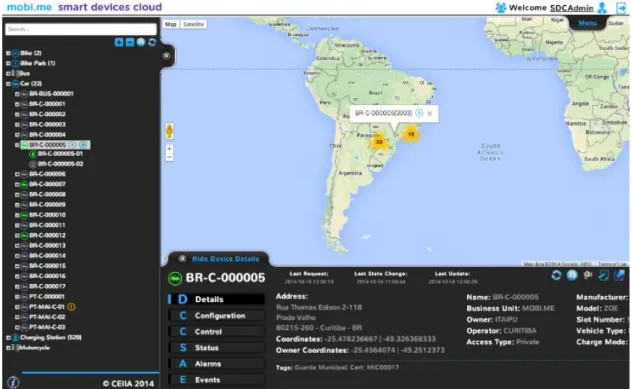Click the round X next to Hide Device Details
Image resolution: width=631 pixels, height=389 pixels.
pyautogui.click(x=182, y=259)
